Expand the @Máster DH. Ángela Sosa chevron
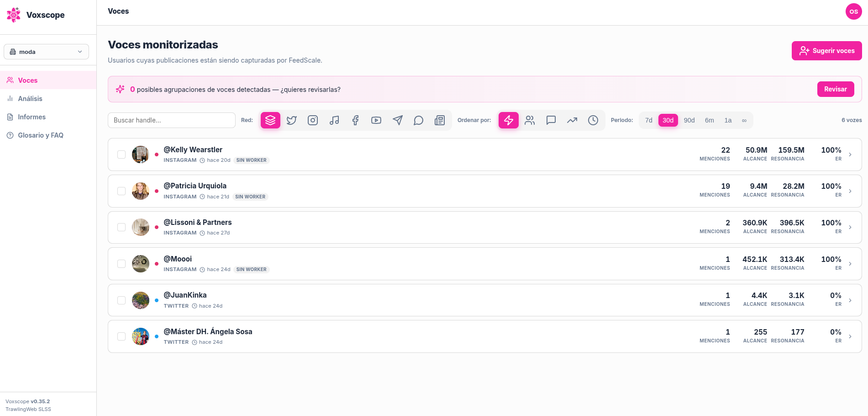 coord(850,336)
